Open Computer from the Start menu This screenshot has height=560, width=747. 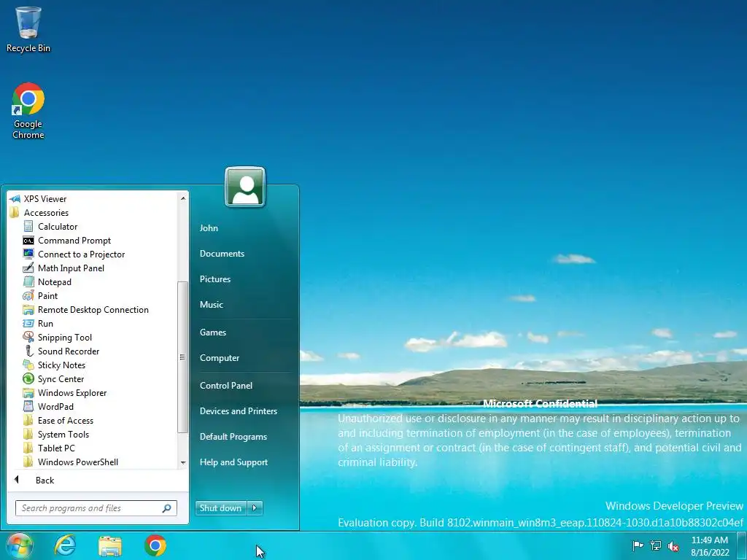(x=220, y=358)
